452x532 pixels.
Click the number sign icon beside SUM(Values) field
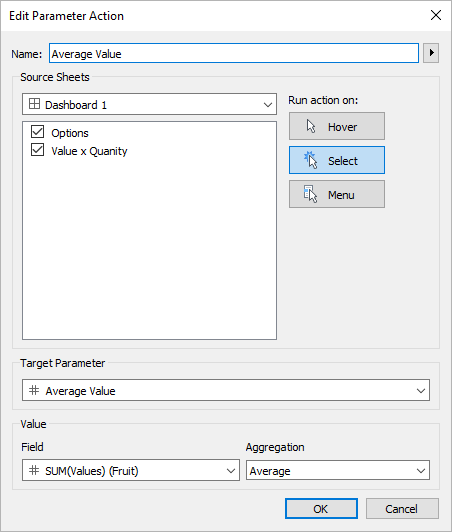[x=34, y=470]
